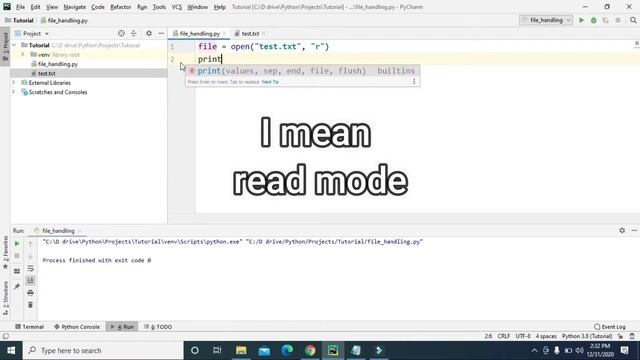640x360 pixels.
Task: Open the TODO tool window
Action: [x=158, y=327]
